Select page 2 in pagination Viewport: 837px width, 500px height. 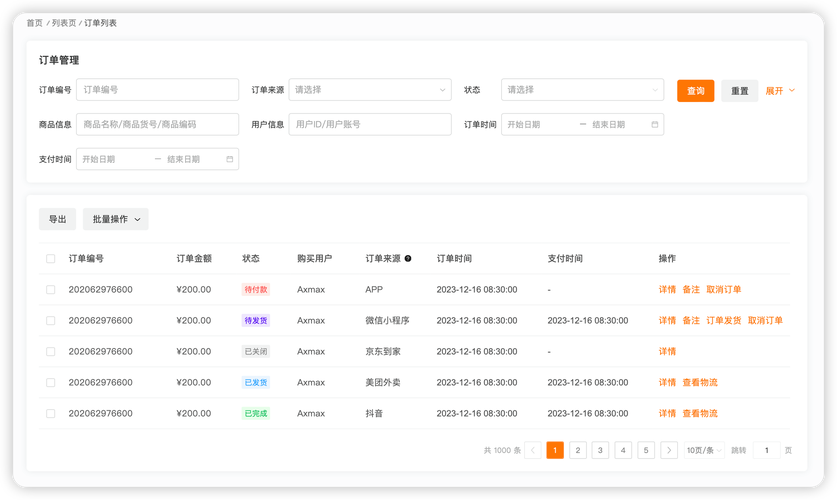(x=578, y=450)
